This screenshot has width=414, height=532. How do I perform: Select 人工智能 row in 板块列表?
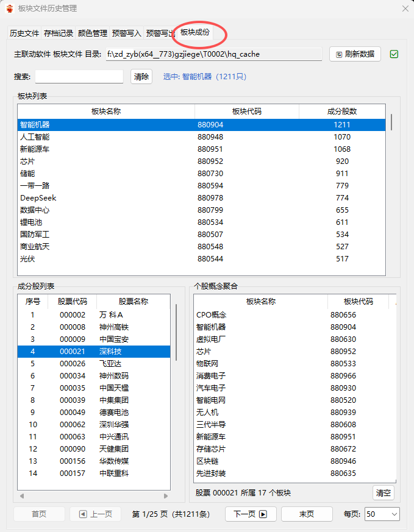tap(201, 137)
